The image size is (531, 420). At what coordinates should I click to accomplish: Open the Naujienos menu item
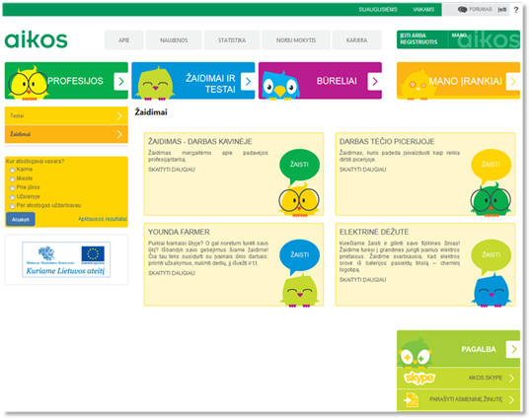click(x=174, y=40)
